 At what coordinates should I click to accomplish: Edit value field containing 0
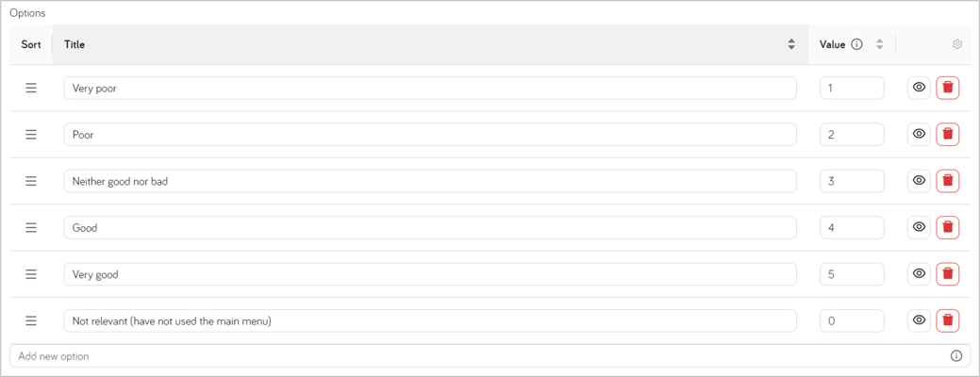coord(852,320)
